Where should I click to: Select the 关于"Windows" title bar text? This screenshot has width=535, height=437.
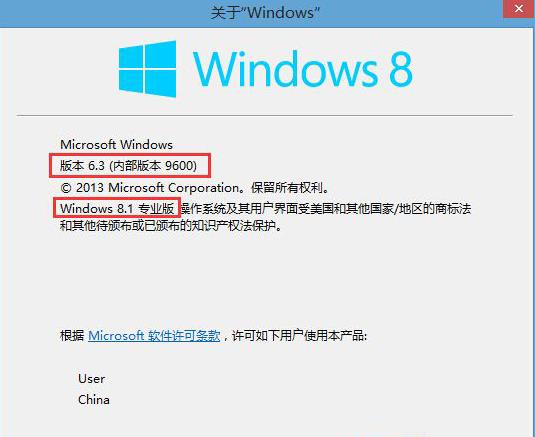pyautogui.click(x=265, y=13)
